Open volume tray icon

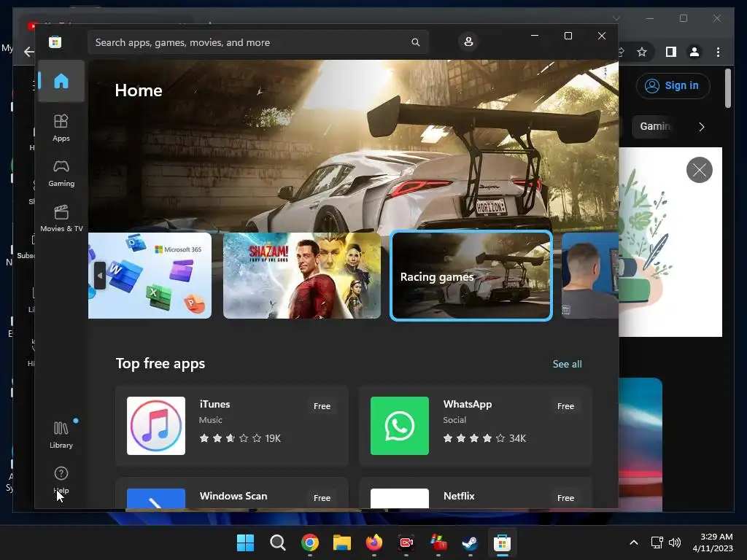(675, 542)
